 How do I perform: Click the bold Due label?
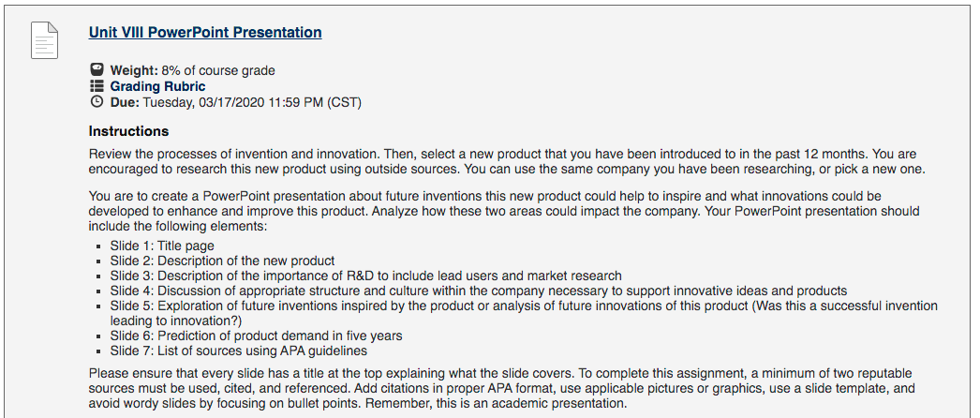point(125,102)
